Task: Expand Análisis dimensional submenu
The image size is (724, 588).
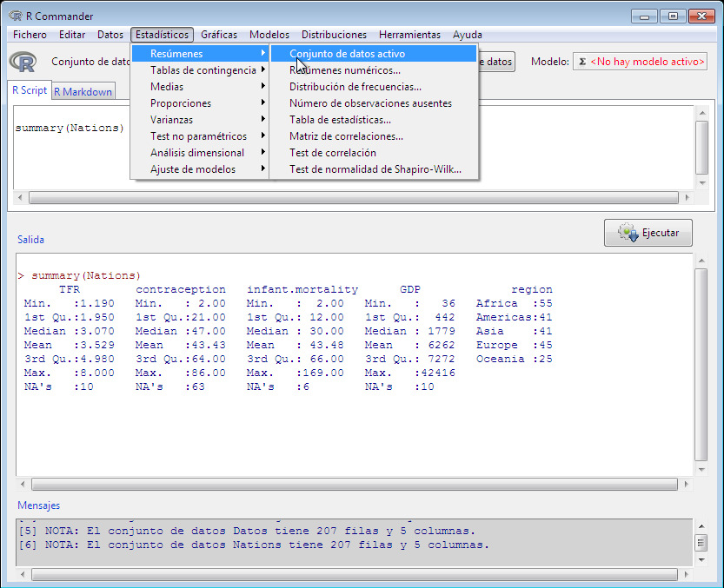Action: click(x=200, y=153)
